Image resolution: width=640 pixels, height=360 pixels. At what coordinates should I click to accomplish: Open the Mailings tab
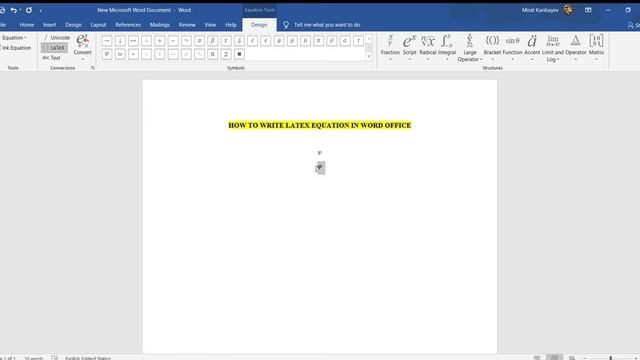[160, 25]
